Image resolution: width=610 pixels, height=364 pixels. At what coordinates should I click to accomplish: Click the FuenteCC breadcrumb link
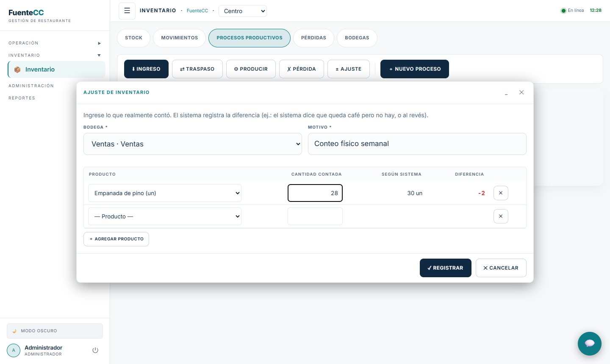pyautogui.click(x=197, y=11)
